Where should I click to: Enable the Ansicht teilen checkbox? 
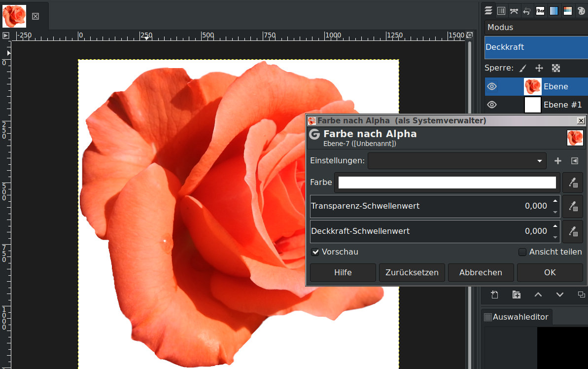522,252
